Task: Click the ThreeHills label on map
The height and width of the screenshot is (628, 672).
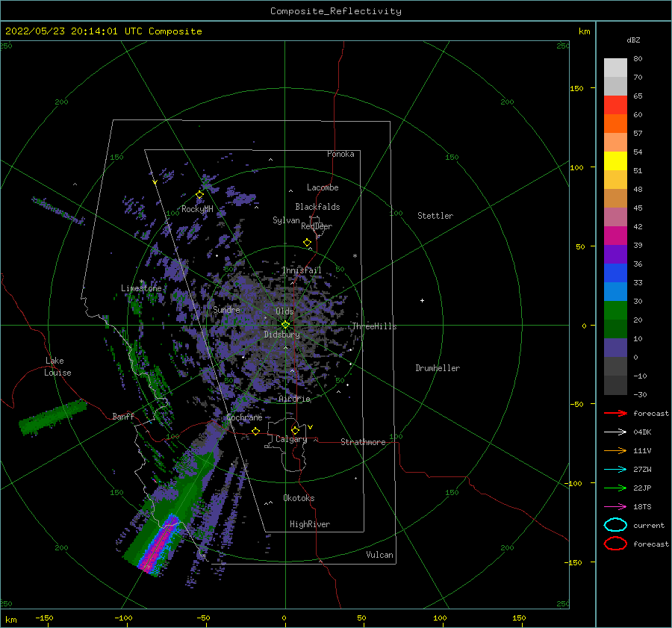Action: click(x=374, y=326)
